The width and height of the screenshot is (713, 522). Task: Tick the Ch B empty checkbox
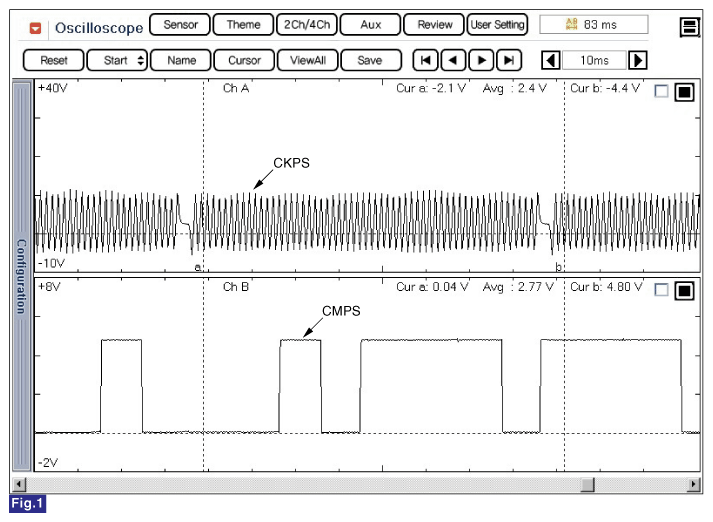pos(660,290)
